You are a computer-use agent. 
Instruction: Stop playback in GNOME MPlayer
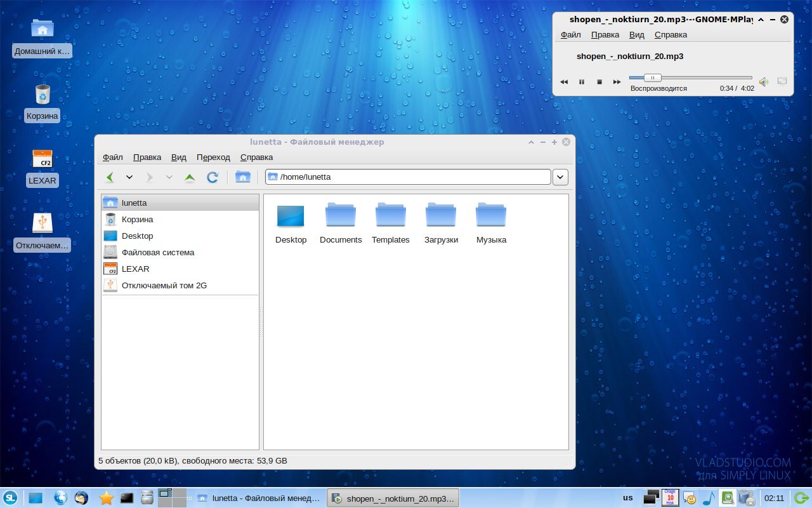(x=599, y=82)
